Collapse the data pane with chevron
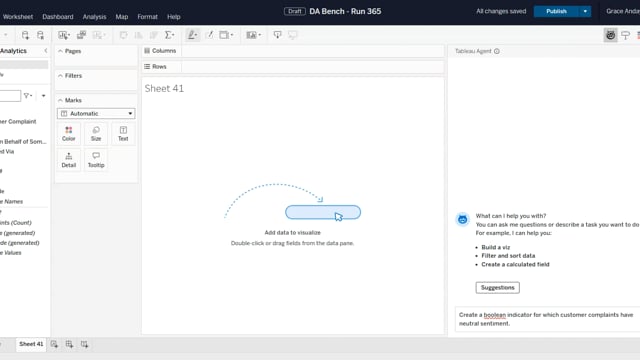This screenshot has height=360, width=640. (45, 51)
